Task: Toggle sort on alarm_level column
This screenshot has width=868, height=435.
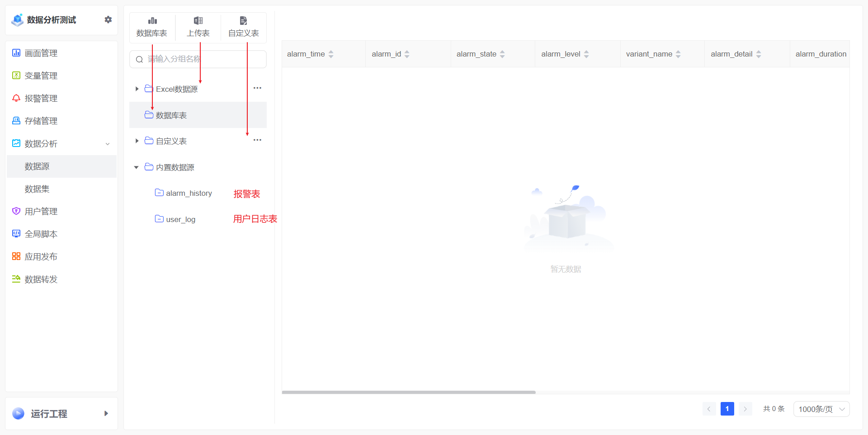Action: pyautogui.click(x=586, y=54)
